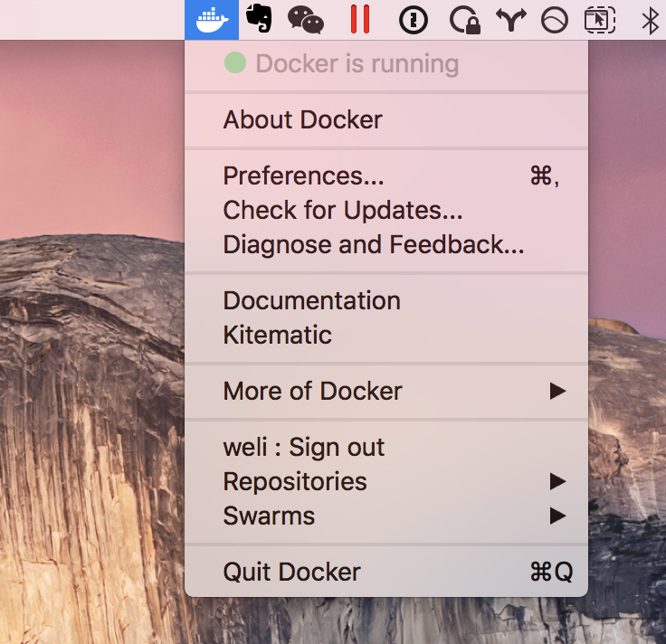Click the Docker is running status line

point(386,63)
